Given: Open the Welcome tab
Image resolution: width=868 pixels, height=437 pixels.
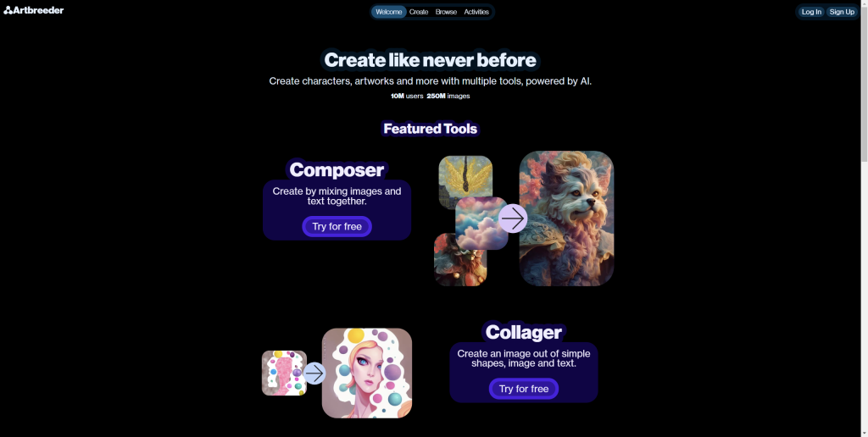Looking at the screenshot, I should 388,12.
